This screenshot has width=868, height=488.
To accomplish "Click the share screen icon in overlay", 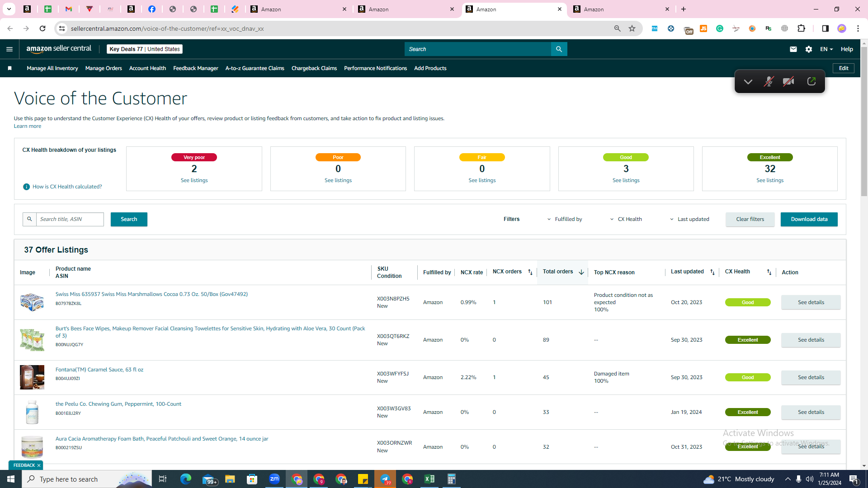I will 811,82.
